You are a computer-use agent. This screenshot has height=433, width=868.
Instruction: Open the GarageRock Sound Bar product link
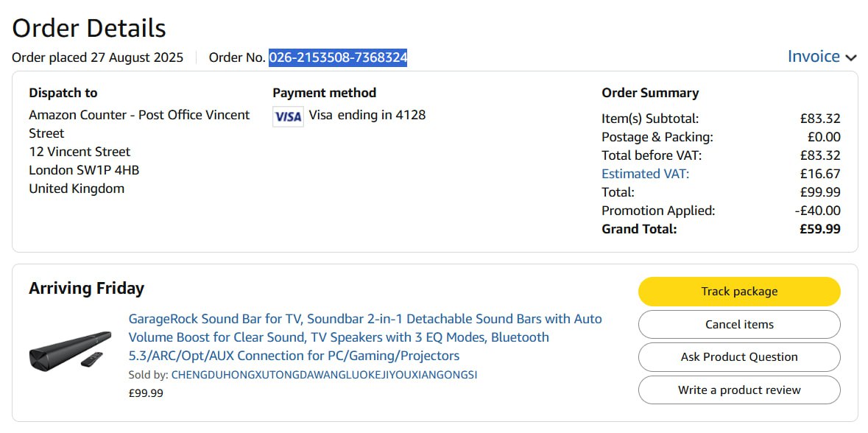(365, 337)
